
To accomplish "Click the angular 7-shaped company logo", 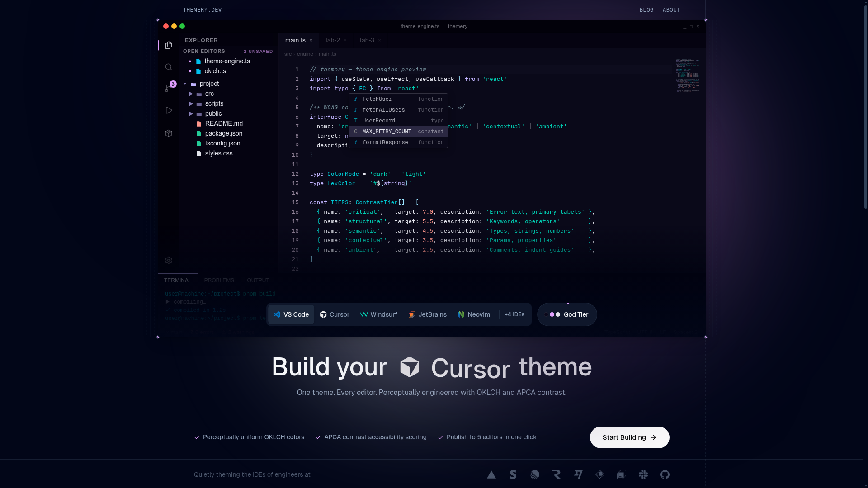I will click(x=578, y=474).
